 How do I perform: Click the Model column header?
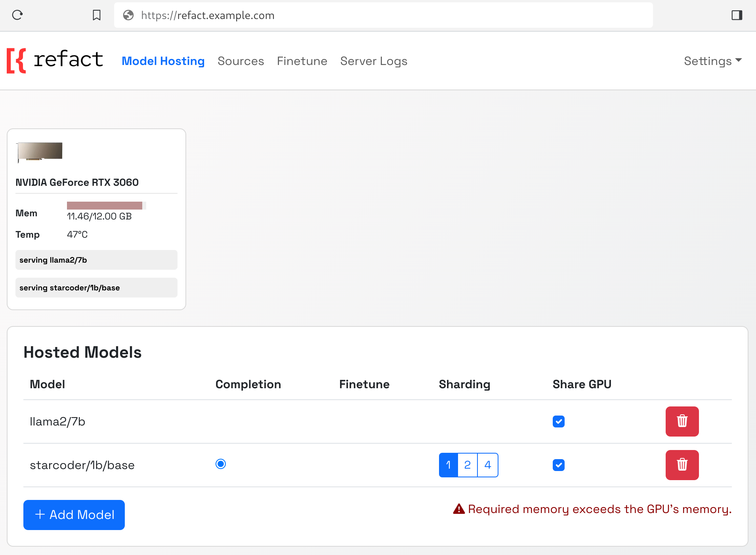pos(47,384)
